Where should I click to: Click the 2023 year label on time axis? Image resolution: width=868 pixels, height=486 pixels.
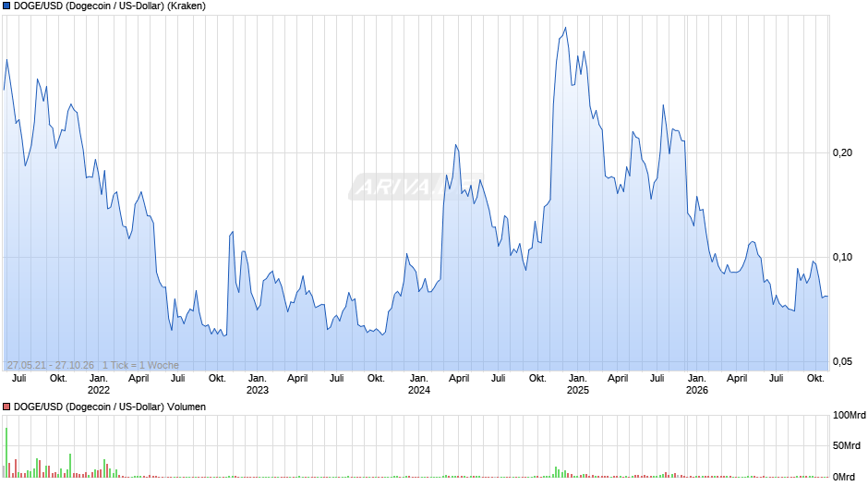258,390
